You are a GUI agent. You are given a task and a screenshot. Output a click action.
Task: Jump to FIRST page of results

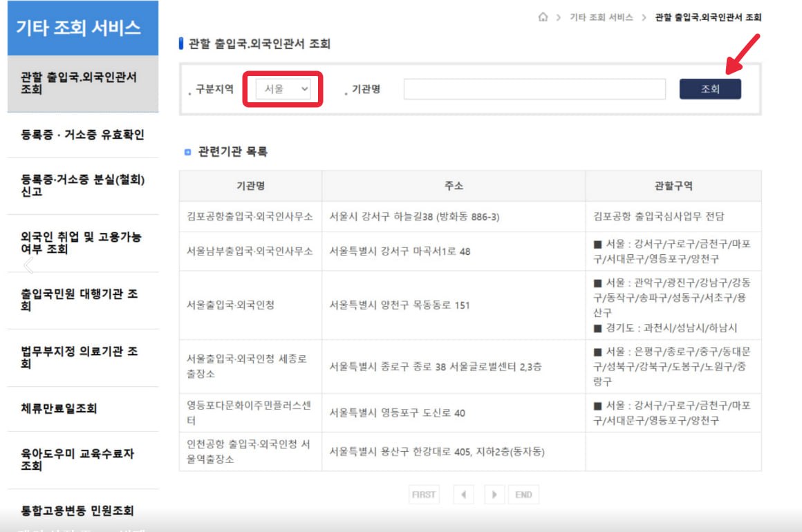coord(424,495)
